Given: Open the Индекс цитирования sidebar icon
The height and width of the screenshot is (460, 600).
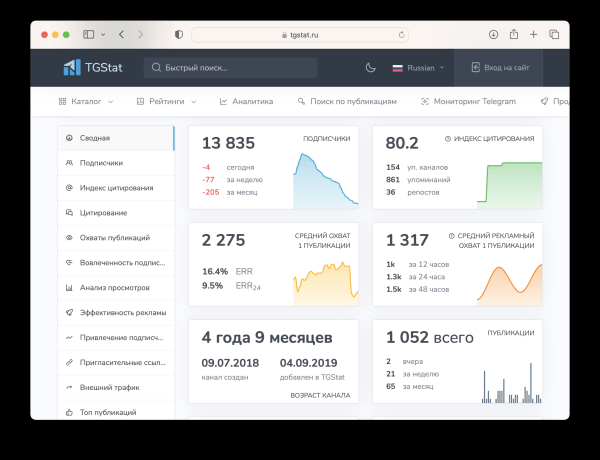Looking at the screenshot, I should (69, 187).
